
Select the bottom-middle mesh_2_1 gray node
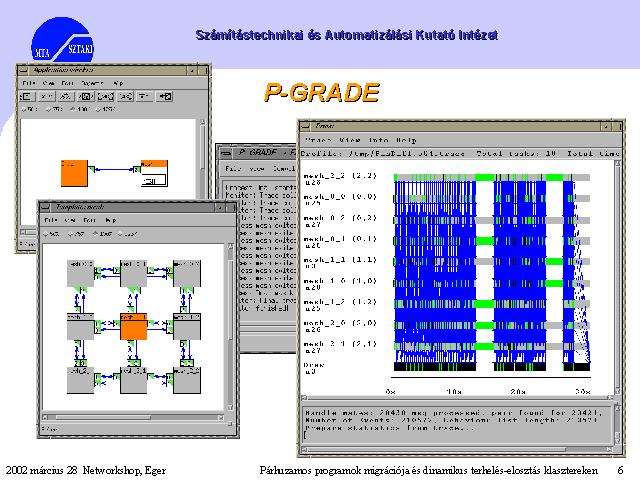tap(133, 380)
